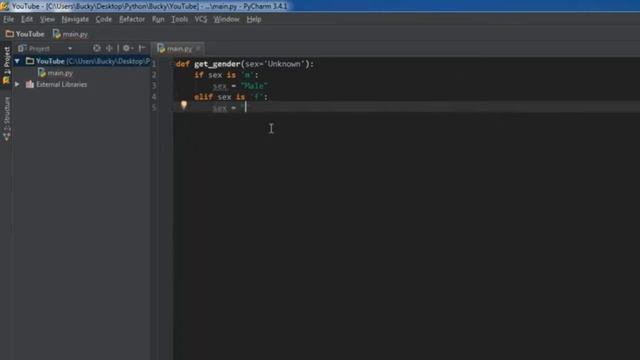Image resolution: width=640 pixels, height=360 pixels.
Task: Open the Run menu
Action: (x=158, y=19)
